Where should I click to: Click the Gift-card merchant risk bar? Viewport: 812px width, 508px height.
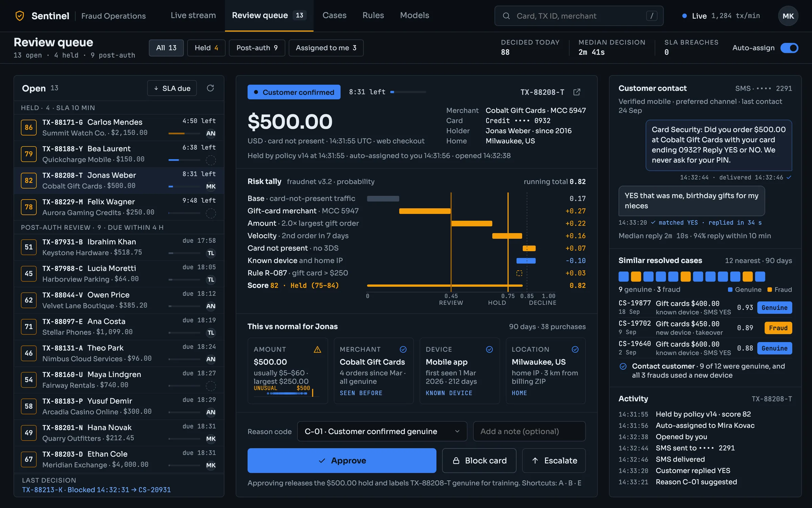point(425,211)
